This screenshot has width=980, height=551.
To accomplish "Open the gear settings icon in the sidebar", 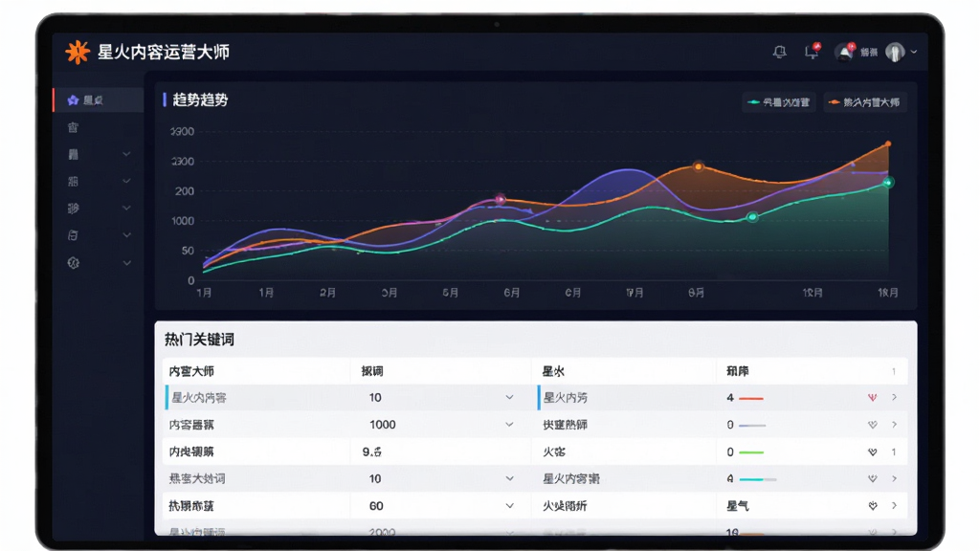I will pos(73,263).
